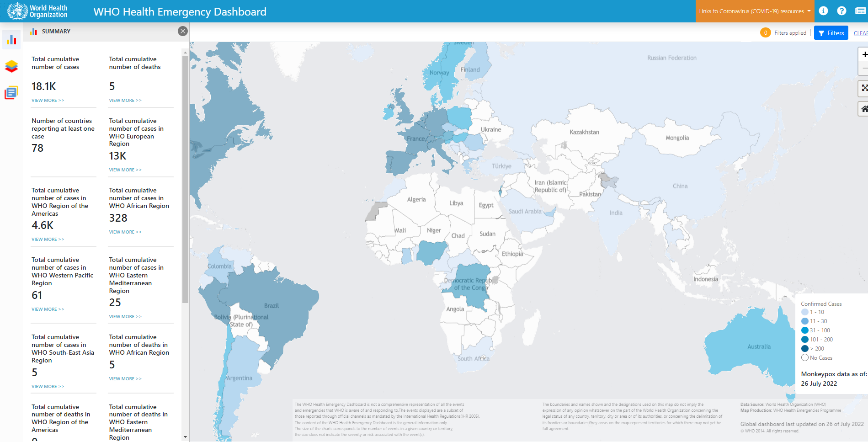The height and width of the screenshot is (442, 868).
Task: Open help via question mark icon
Action: click(x=841, y=11)
